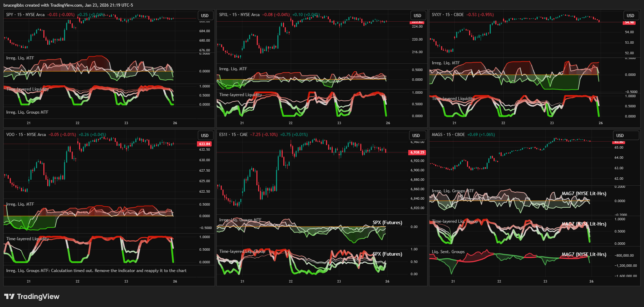
Task: Click the SVXY symbol title
Action: (437, 15)
